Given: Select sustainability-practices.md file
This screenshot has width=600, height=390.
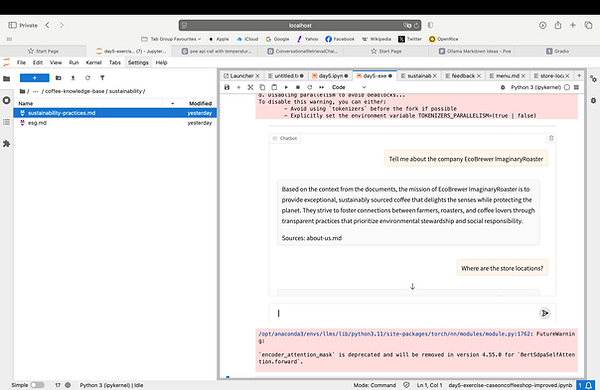Looking at the screenshot, I should pos(115,113).
